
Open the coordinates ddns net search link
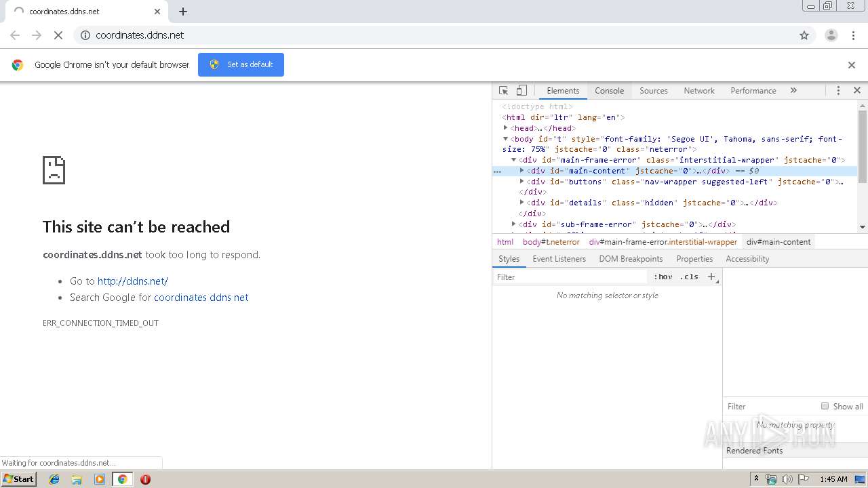(x=201, y=298)
